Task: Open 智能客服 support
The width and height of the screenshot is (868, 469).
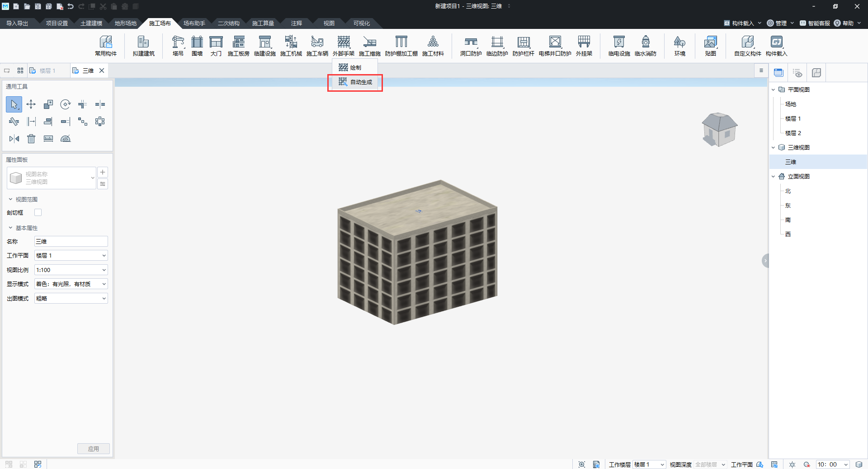Action: click(815, 23)
